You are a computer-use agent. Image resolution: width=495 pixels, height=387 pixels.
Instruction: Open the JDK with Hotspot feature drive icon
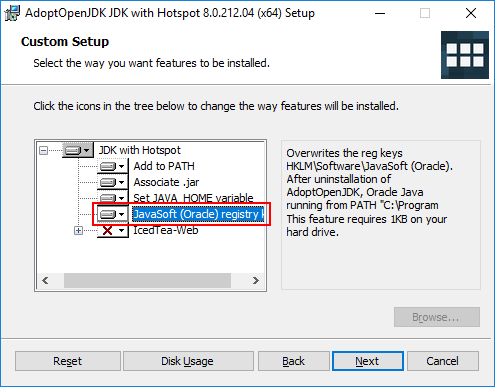pos(78,150)
